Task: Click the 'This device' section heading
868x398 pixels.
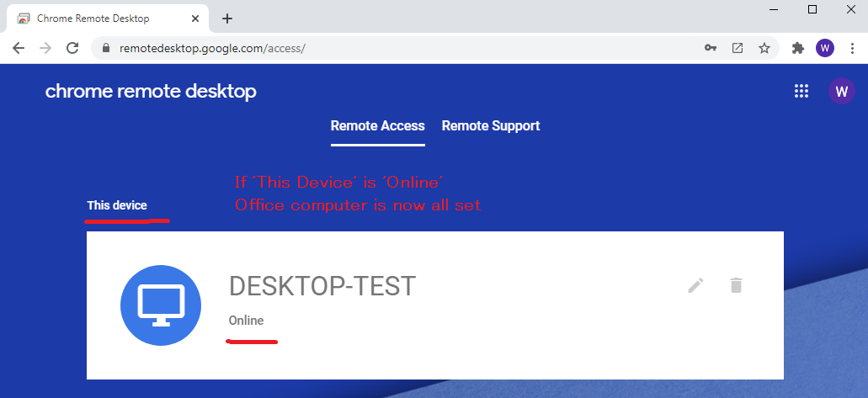Action: 117,205
